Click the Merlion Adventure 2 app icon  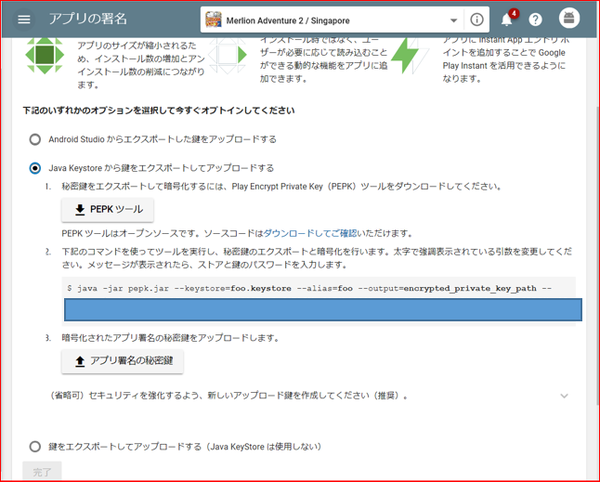(213, 20)
